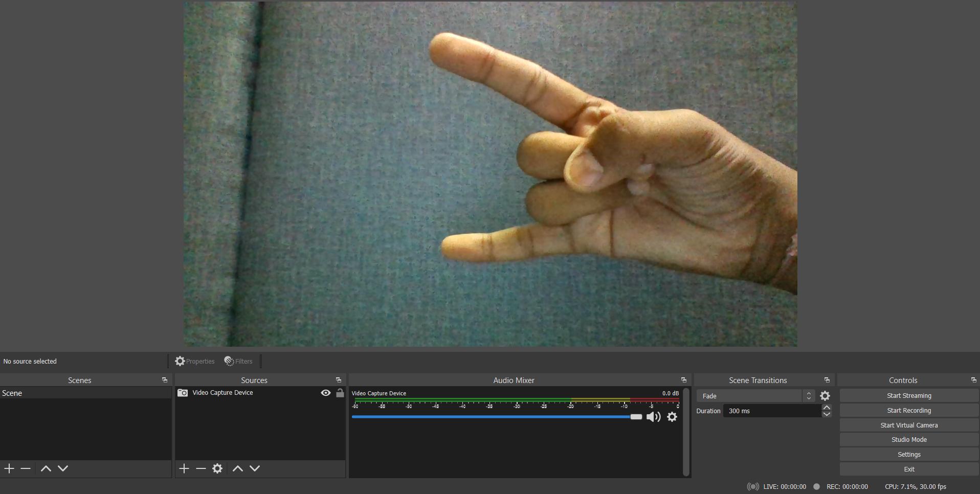The width and height of the screenshot is (980, 494).
Task: Add a new scene using the plus icon
Action: [8, 468]
